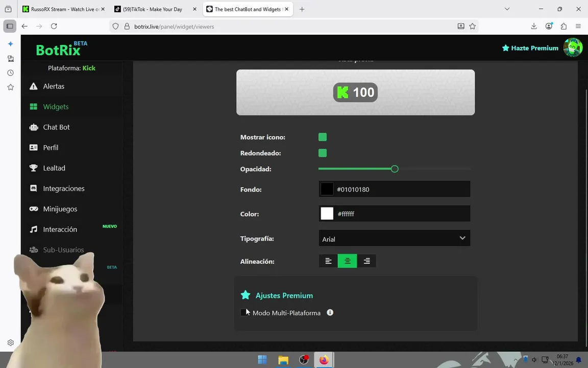Open the history clock sidebar icon
This screenshot has height=368, width=588.
click(x=11, y=73)
